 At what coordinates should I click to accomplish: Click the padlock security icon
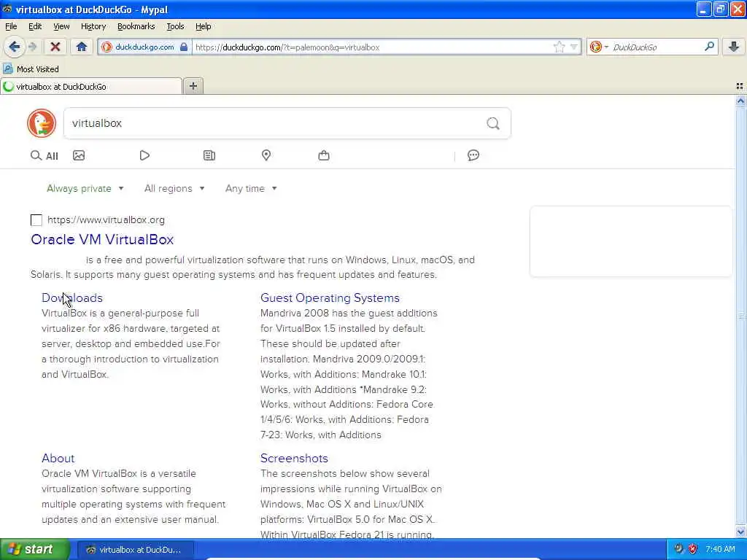[x=183, y=47]
